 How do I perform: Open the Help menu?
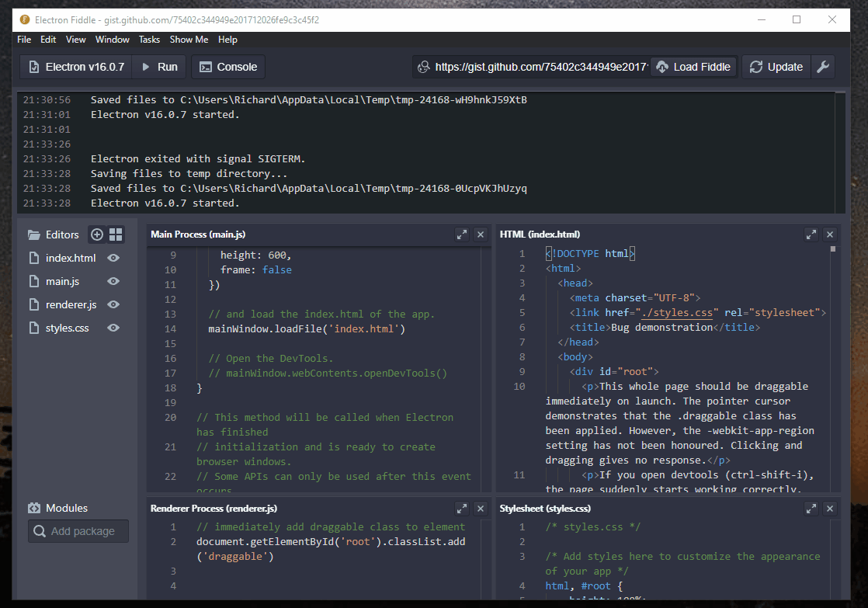point(227,40)
